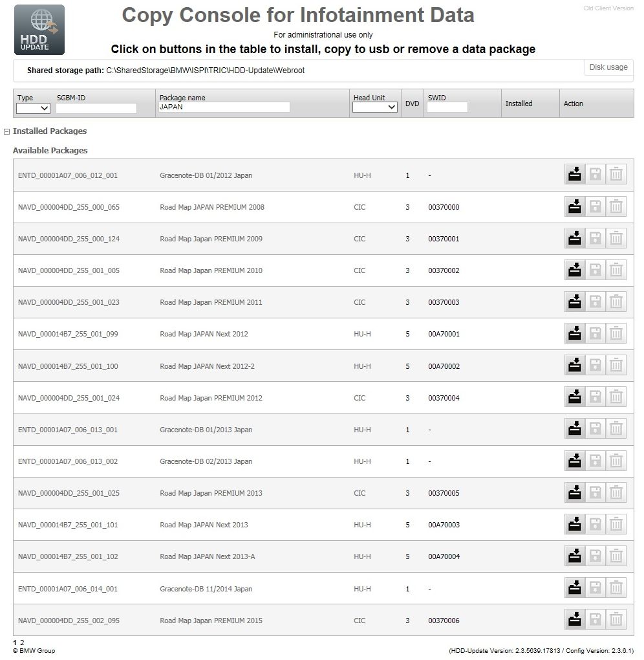Install Road Map Japan PREMIUM 2009
Image resolution: width=644 pixels, height=660 pixels.
coord(575,238)
